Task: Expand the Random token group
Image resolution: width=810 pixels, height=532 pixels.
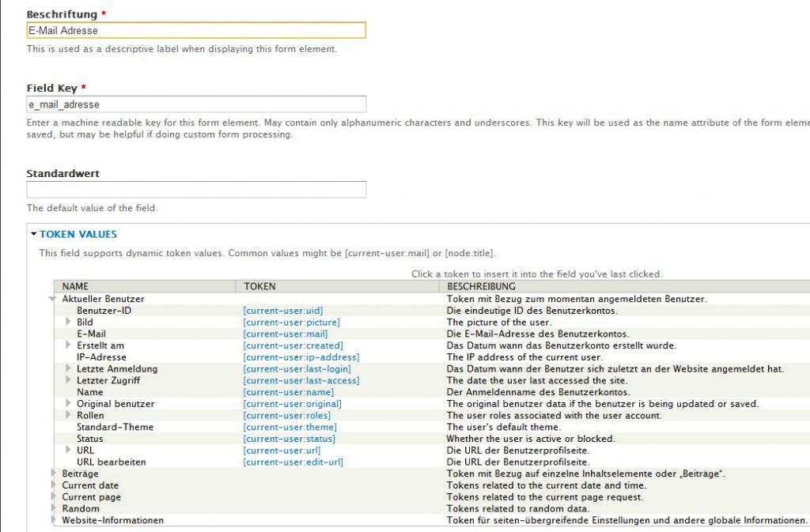Action: 55,508
